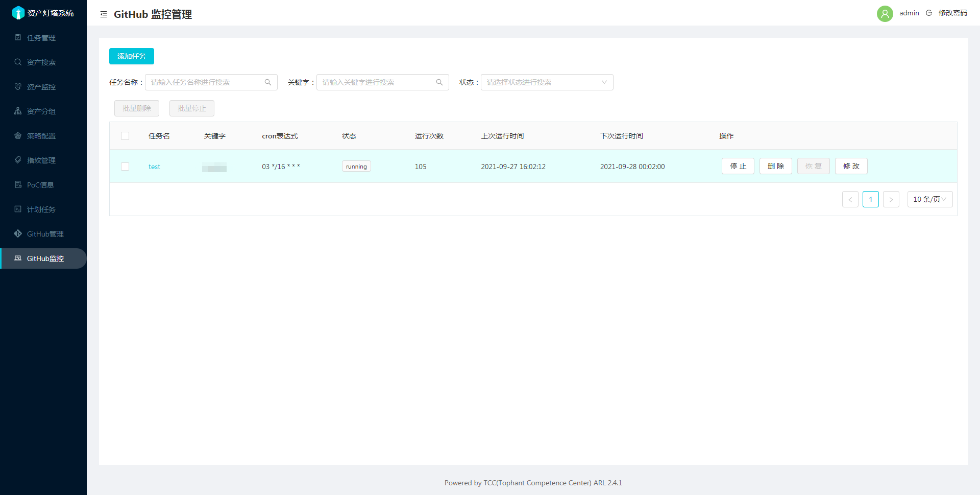Open the 状态 status filter dropdown

click(x=547, y=82)
